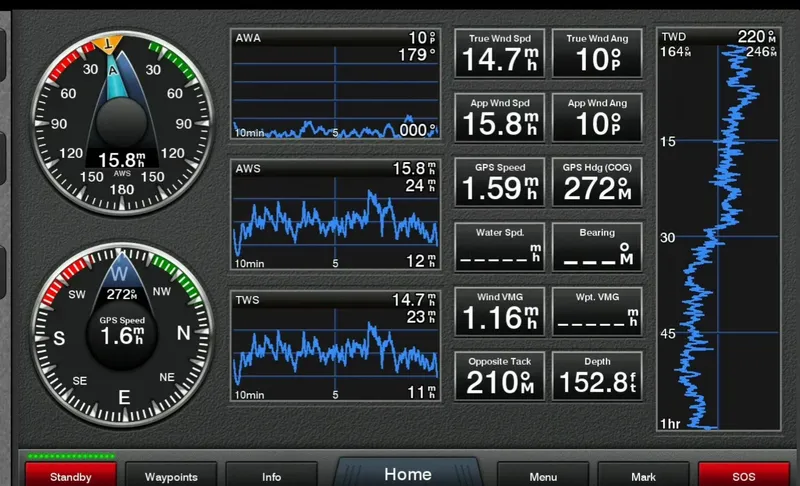The width and height of the screenshot is (800, 486).
Task: Select the apparent wind angle dial gauge
Action: (x=121, y=117)
